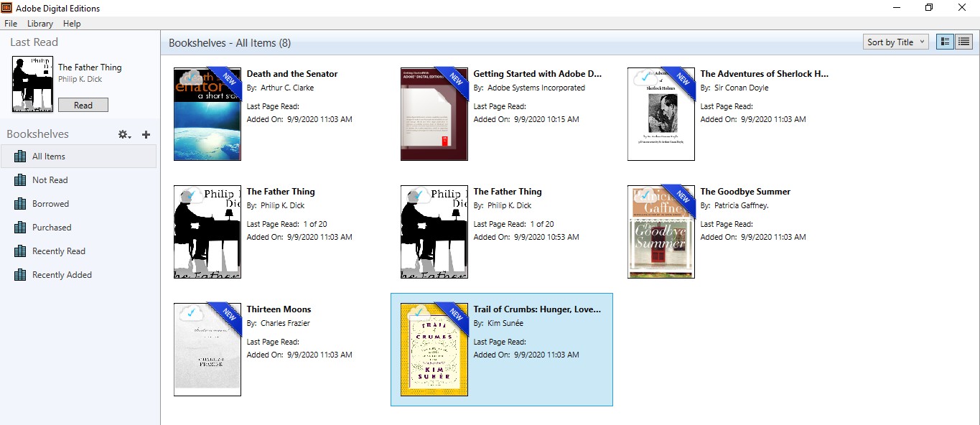Image resolution: width=980 pixels, height=425 pixels.
Task: Open the Sort by Title dropdown
Action: click(x=895, y=42)
